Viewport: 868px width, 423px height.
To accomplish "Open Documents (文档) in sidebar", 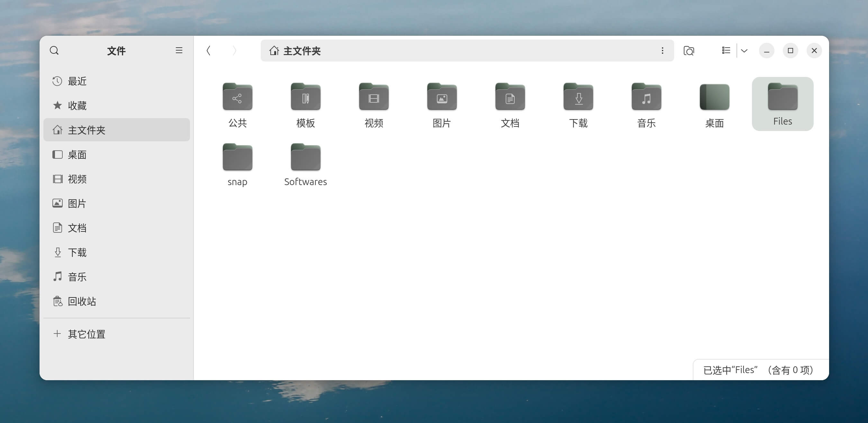I will point(77,228).
